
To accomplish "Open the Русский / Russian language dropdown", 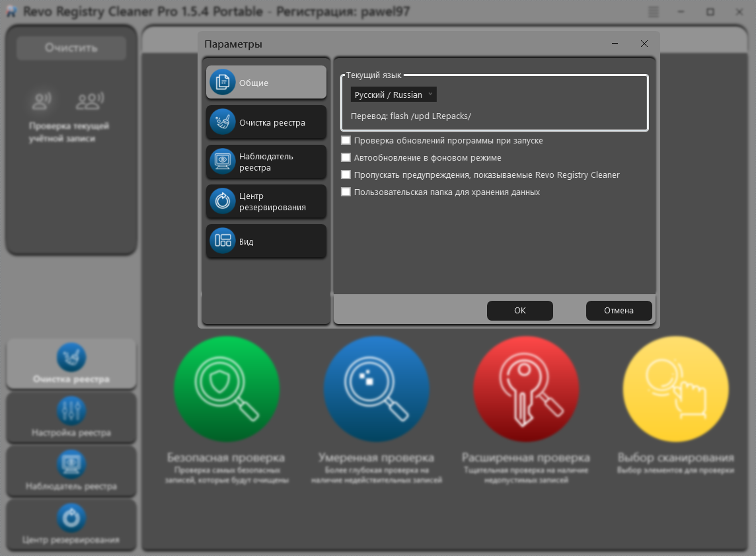I will click(x=393, y=95).
